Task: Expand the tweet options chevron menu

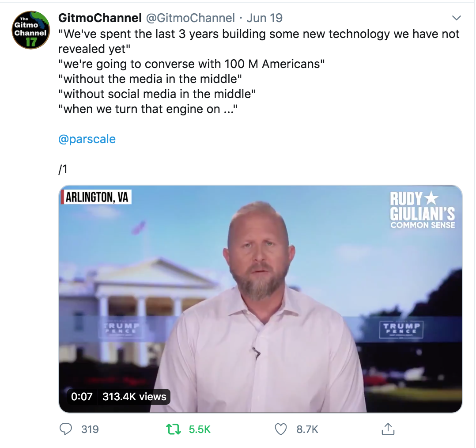Action: pos(456,18)
